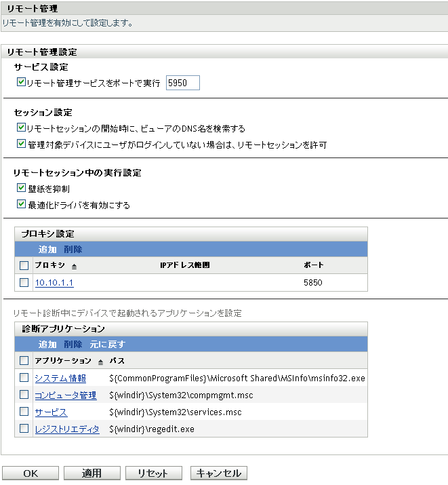
Task: Uncheck 最適化ドライバを有効にする option
Action: point(21,204)
